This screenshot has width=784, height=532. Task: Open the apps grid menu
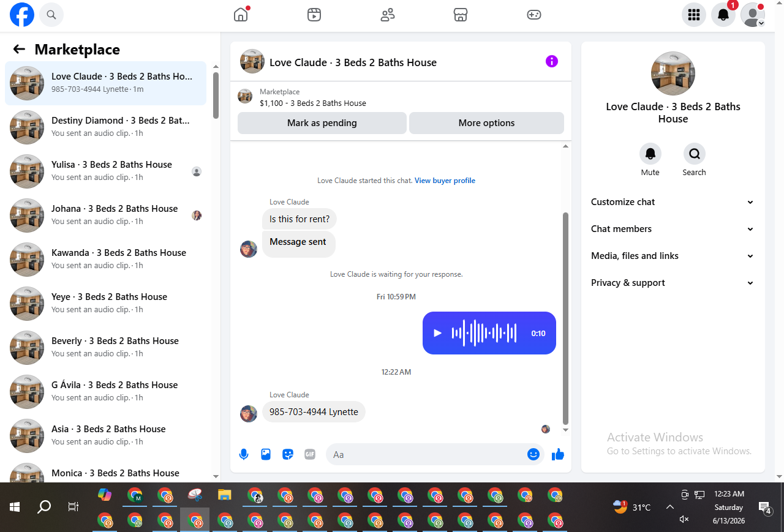pyautogui.click(x=694, y=15)
